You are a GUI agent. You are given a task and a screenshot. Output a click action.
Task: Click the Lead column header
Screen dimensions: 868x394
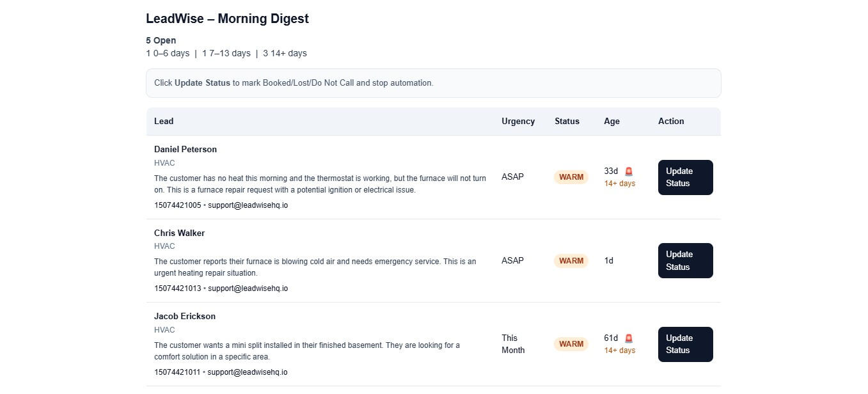coord(164,122)
